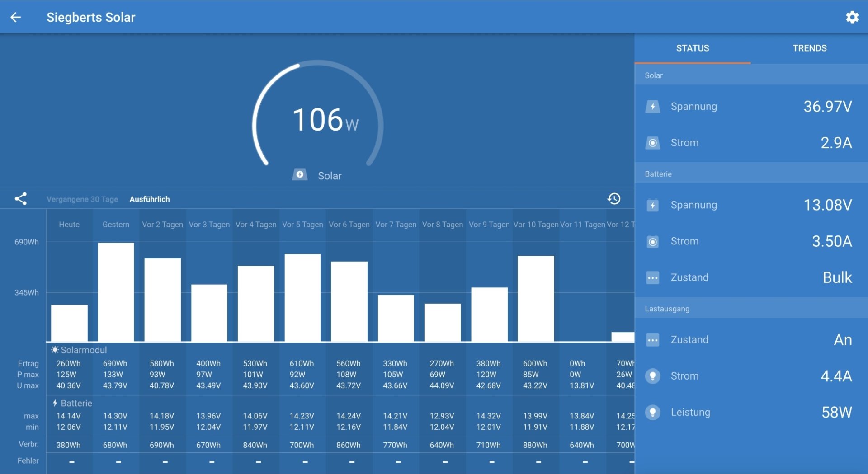Select Vergangene 30 Tage view

point(82,199)
